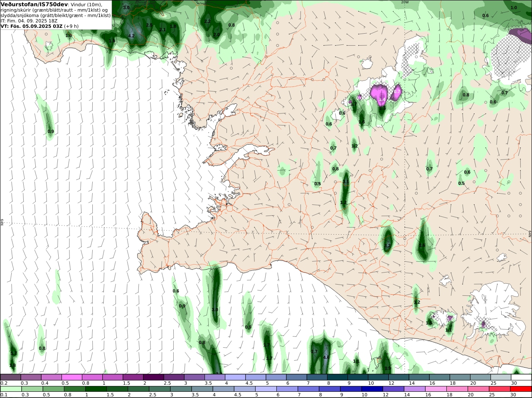Click the 64N latitude label on right edge

(530, 234)
